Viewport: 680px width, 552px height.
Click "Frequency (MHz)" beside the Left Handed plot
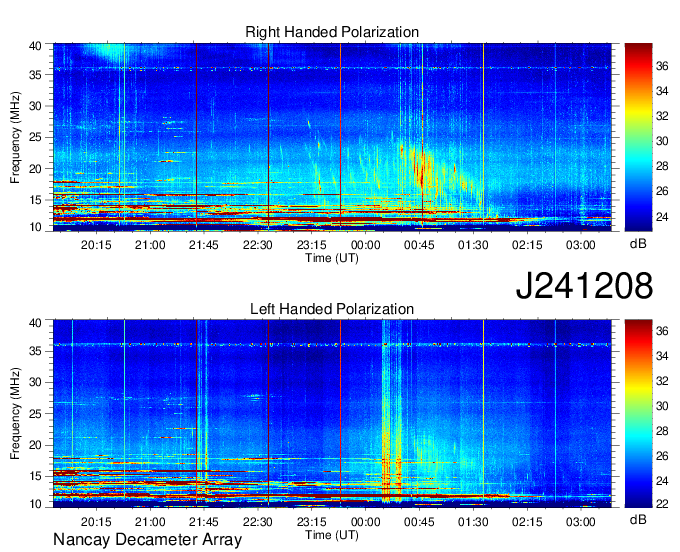pos(15,414)
